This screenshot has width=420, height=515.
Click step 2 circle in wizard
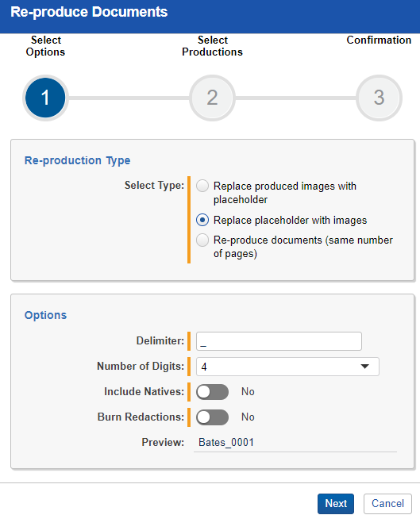[x=212, y=98]
